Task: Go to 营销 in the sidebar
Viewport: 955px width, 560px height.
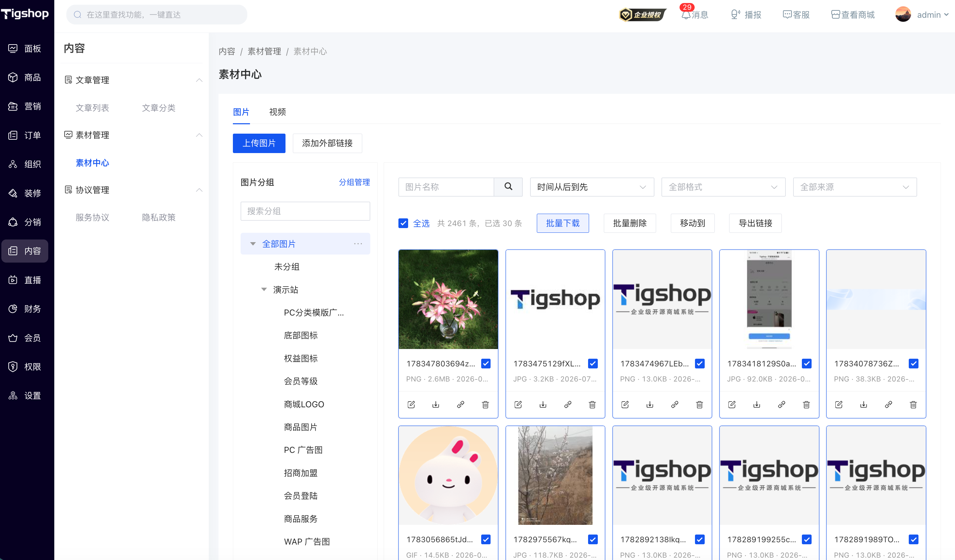Action: coord(25,106)
